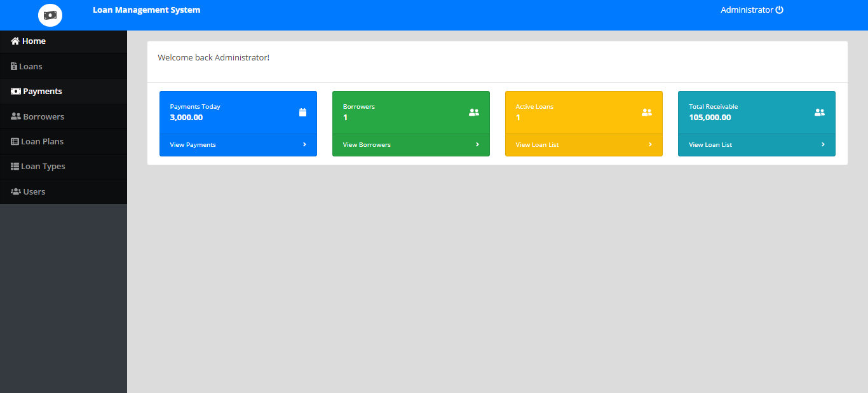Click the house icon next to Home
The width and height of the screenshot is (868, 393).
15,41
